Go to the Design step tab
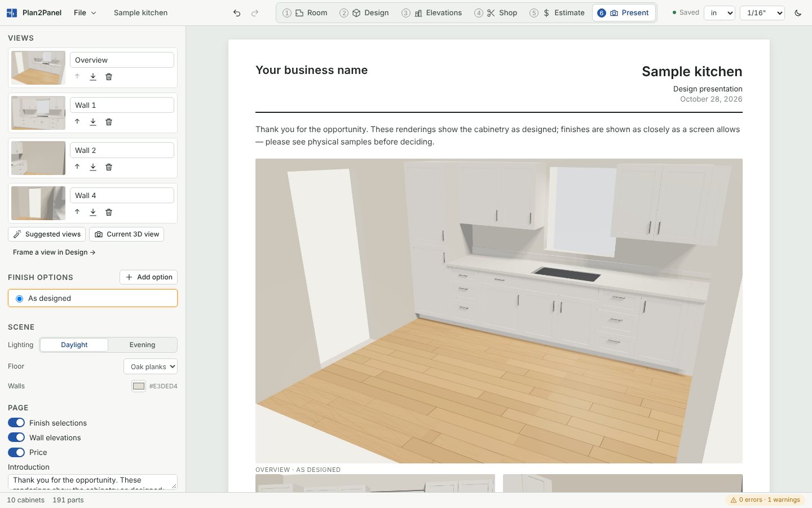The image size is (812, 508). [364, 13]
